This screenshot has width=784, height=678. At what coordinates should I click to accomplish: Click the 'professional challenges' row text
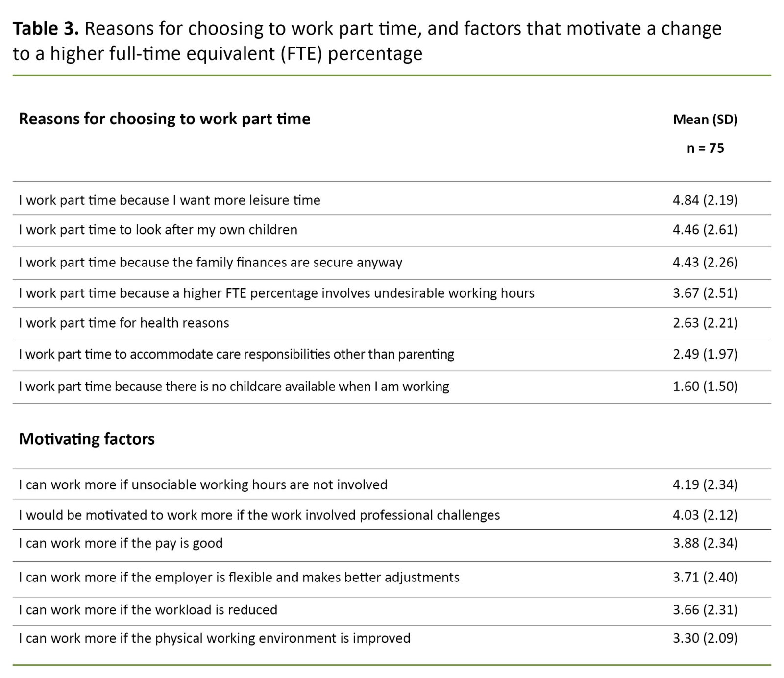259,515
